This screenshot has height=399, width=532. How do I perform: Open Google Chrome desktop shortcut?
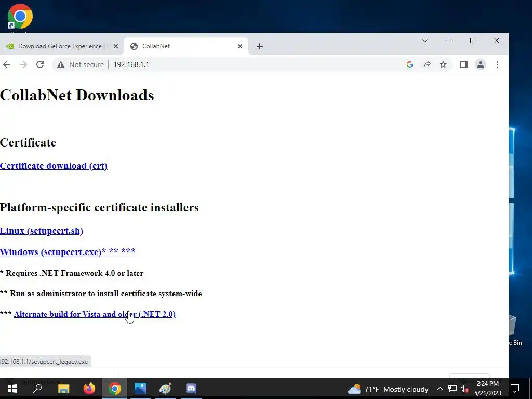click(x=20, y=17)
